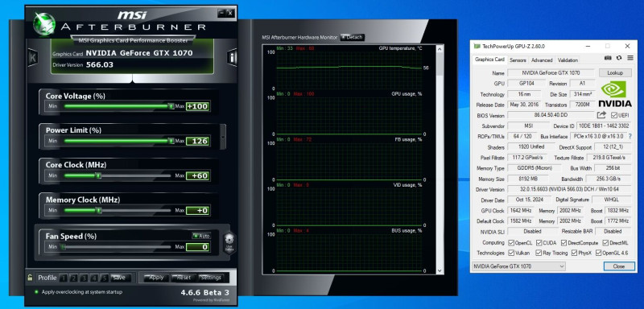The image size is (644, 309).
Task: Click hardware monitor scrollbar up arrow
Action: pos(440,48)
